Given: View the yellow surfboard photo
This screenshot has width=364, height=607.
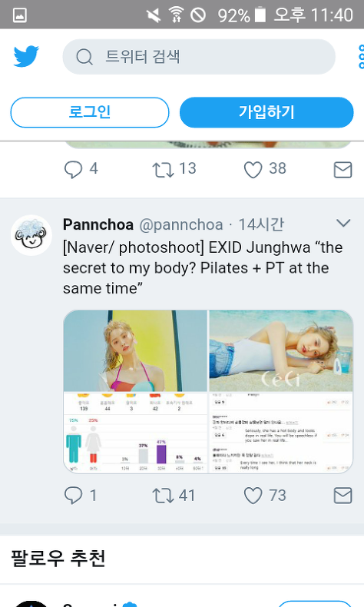Looking at the screenshot, I should tap(135, 350).
